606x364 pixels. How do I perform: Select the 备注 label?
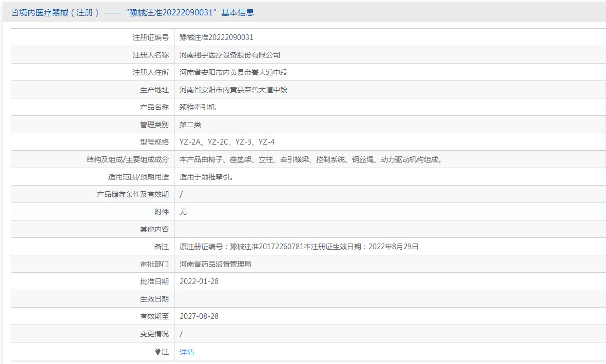[x=162, y=247]
